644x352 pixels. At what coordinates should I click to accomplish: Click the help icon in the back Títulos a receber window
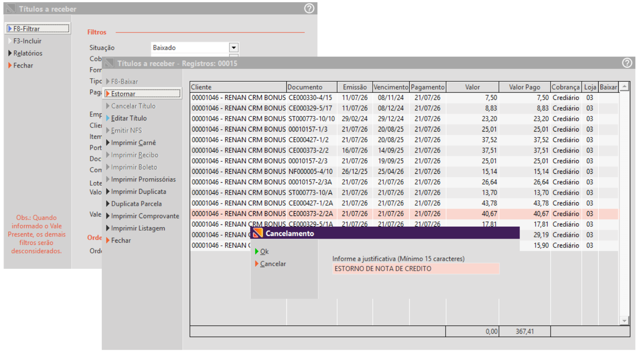[309, 8]
